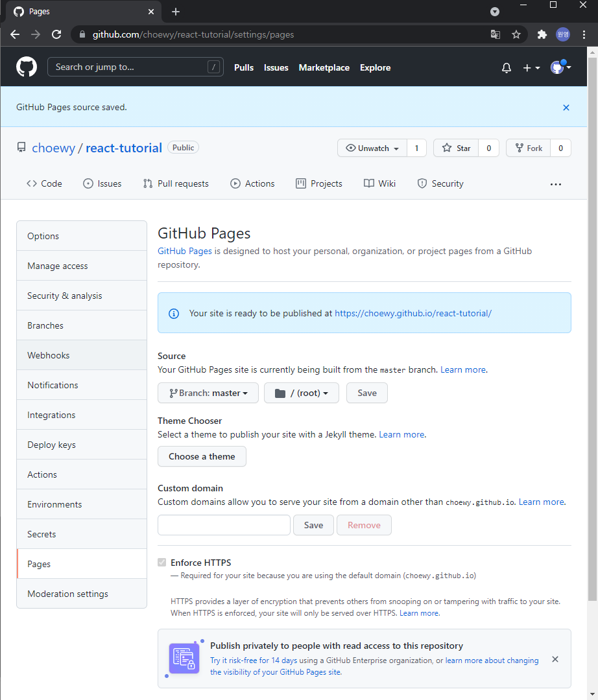Viewport: 598px width, 700px height.
Task: Click the translate page icon
Action: tap(496, 34)
